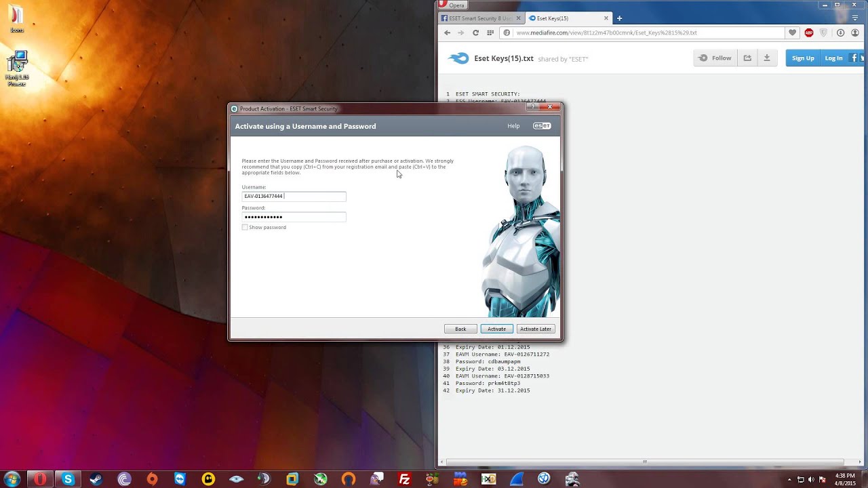
Task: Click the shield extension icon in Opera toolbar
Action: coord(824,33)
